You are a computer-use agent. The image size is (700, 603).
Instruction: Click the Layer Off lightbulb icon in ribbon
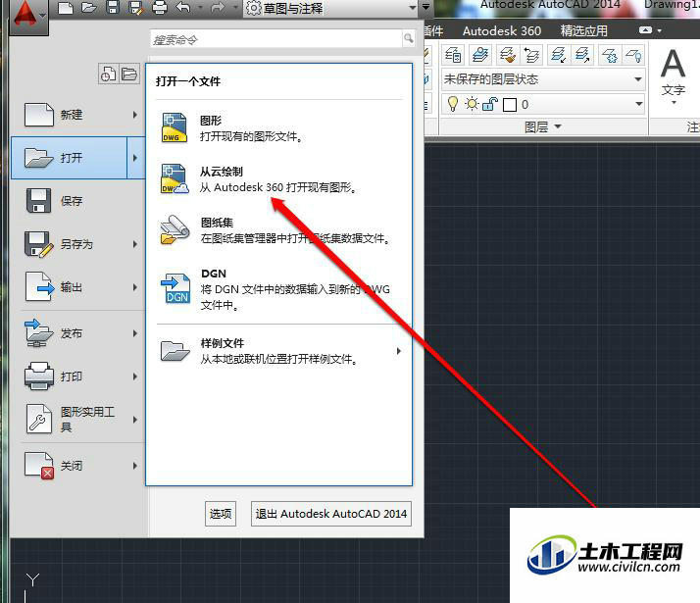pos(633,55)
